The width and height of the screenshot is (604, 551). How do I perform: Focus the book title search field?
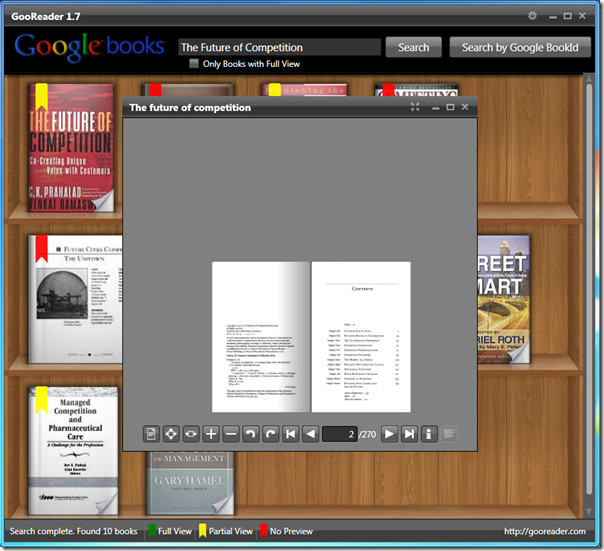tap(279, 47)
